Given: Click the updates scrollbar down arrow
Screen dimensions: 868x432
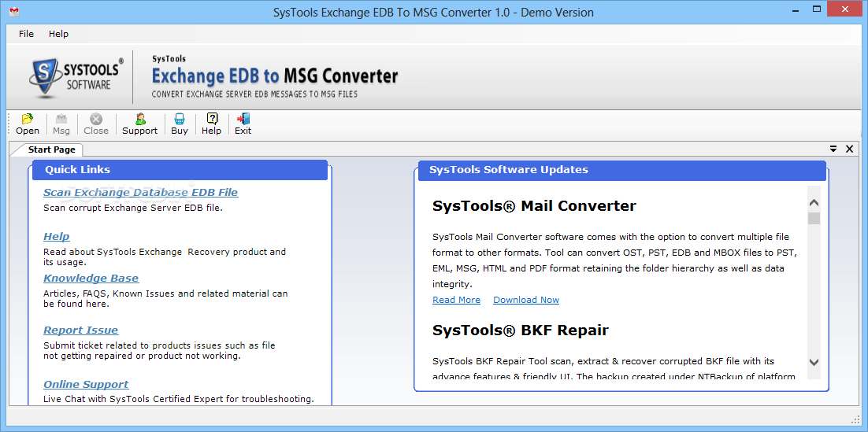Looking at the screenshot, I should coord(814,362).
